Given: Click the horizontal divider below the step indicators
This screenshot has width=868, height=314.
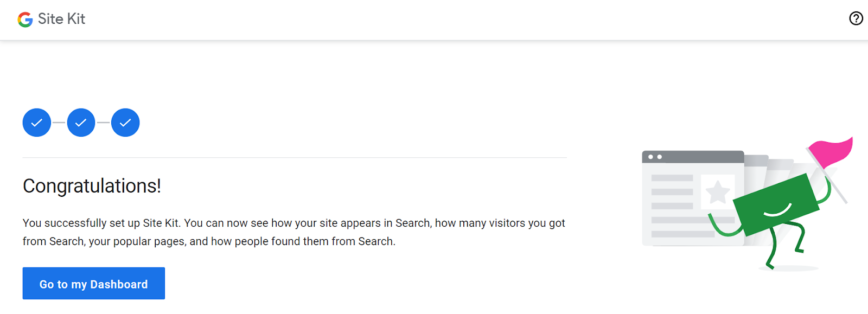Looking at the screenshot, I should point(295,158).
